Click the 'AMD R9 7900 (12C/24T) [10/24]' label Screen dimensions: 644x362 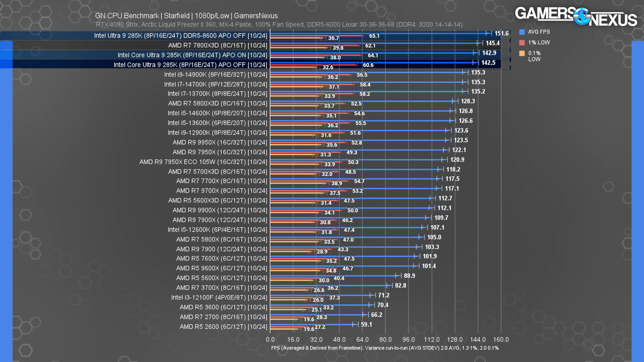(222, 249)
